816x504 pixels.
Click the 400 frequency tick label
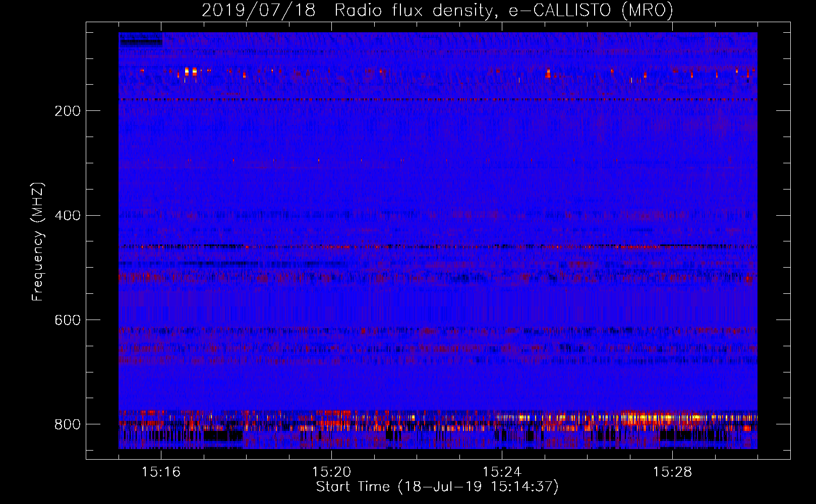(68, 216)
